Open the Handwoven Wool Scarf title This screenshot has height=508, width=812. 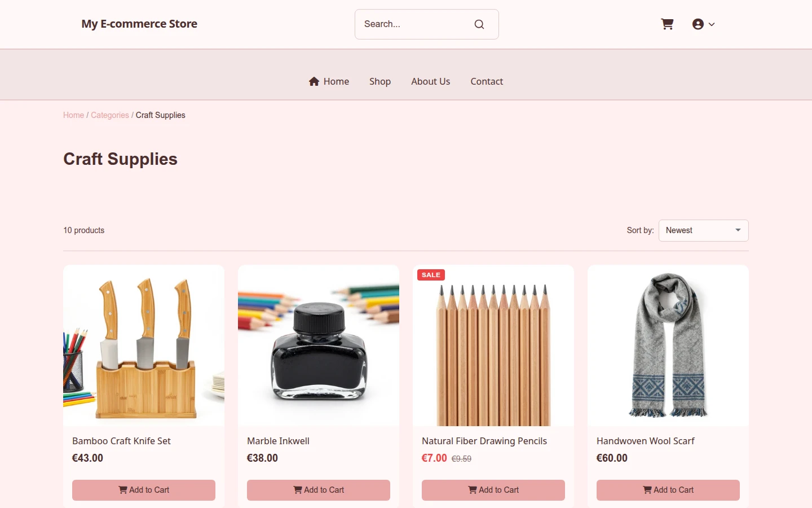[x=646, y=441]
